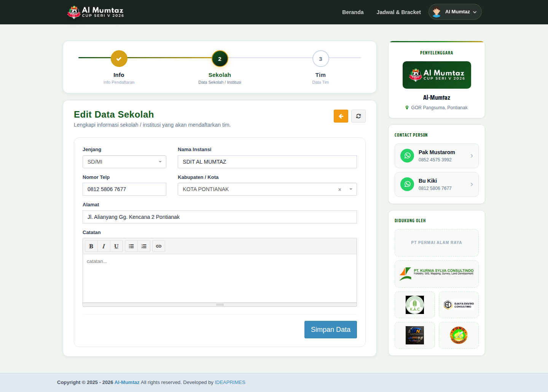Open Jadwal & Bracket page

tap(399, 12)
